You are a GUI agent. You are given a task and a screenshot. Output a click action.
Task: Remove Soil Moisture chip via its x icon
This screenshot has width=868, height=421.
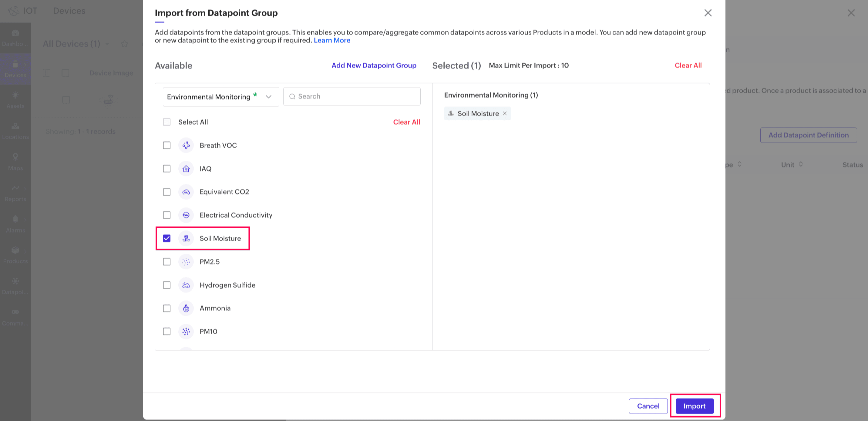click(505, 113)
